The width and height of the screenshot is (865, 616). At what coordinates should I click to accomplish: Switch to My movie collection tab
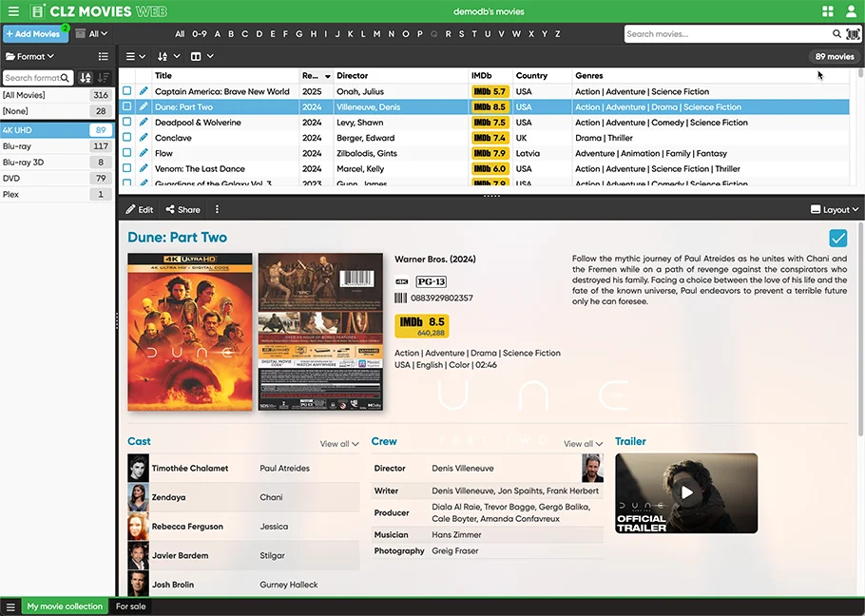click(x=65, y=606)
